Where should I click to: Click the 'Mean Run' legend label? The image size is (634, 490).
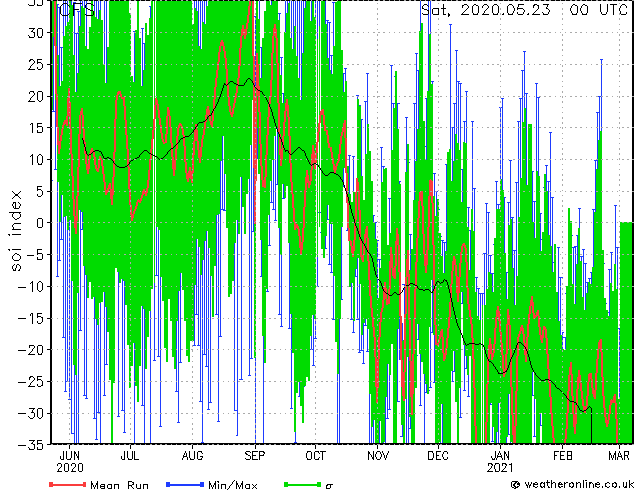[x=120, y=485]
